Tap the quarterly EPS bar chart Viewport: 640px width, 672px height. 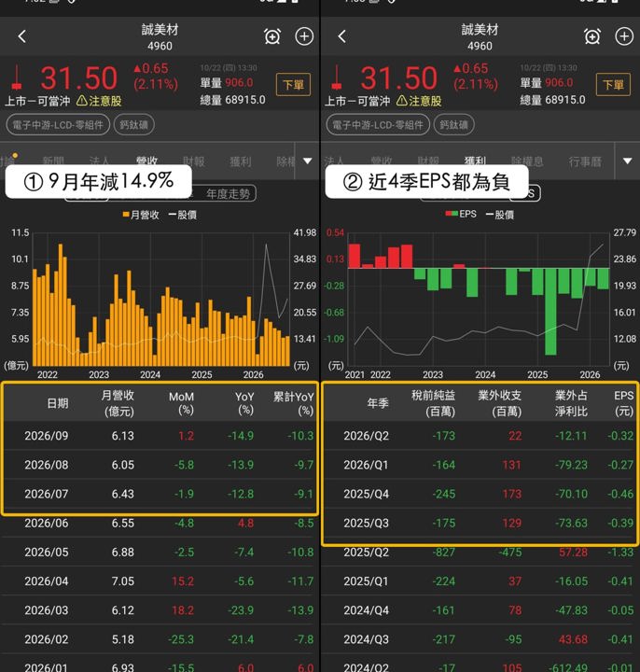click(x=479, y=300)
